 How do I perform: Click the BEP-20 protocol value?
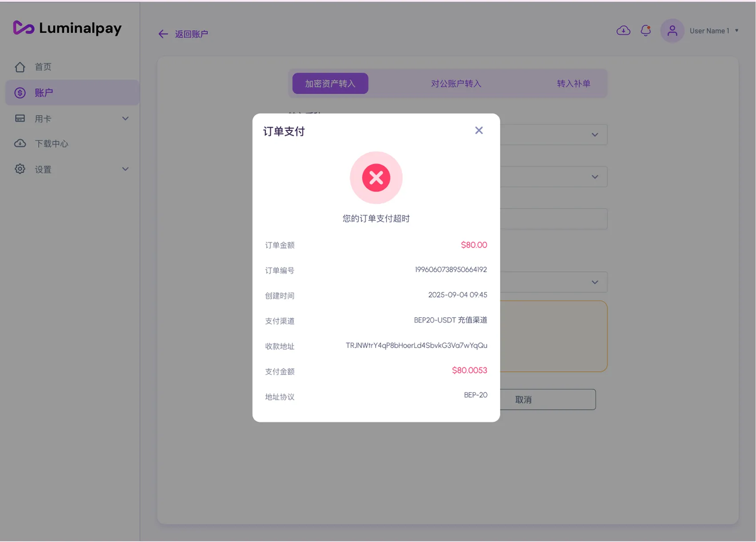tap(476, 395)
